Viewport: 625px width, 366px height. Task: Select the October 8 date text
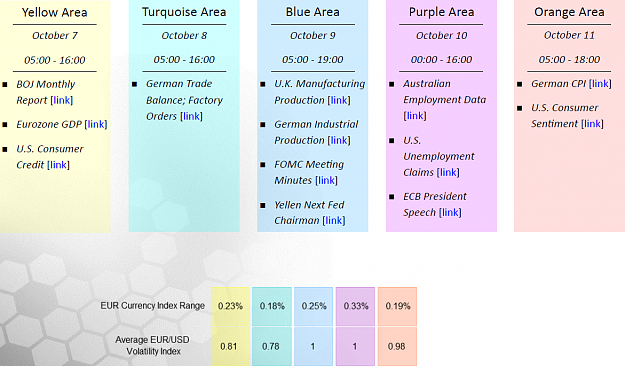click(x=184, y=35)
